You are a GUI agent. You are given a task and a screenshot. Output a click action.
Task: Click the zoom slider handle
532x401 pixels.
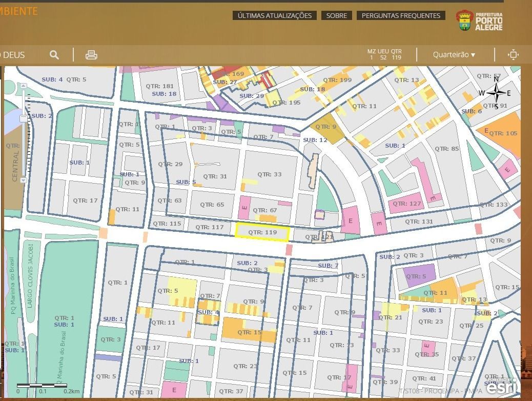coord(24,118)
